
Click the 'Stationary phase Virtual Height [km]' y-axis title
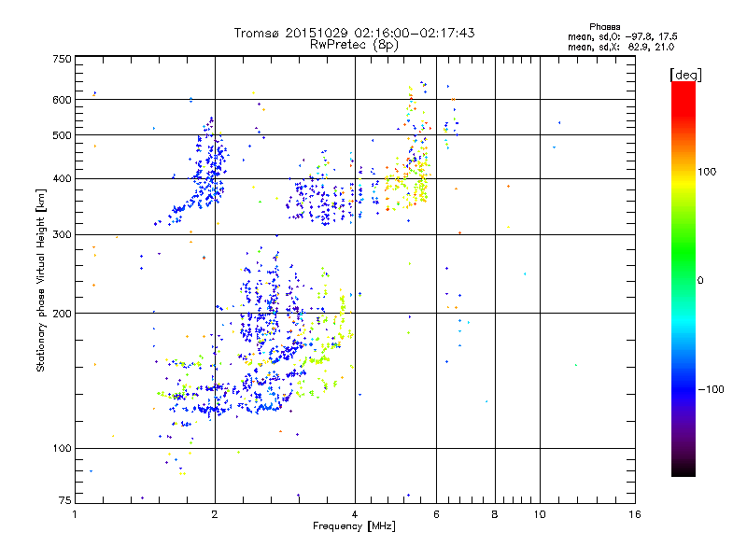pyautogui.click(x=41, y=280)
